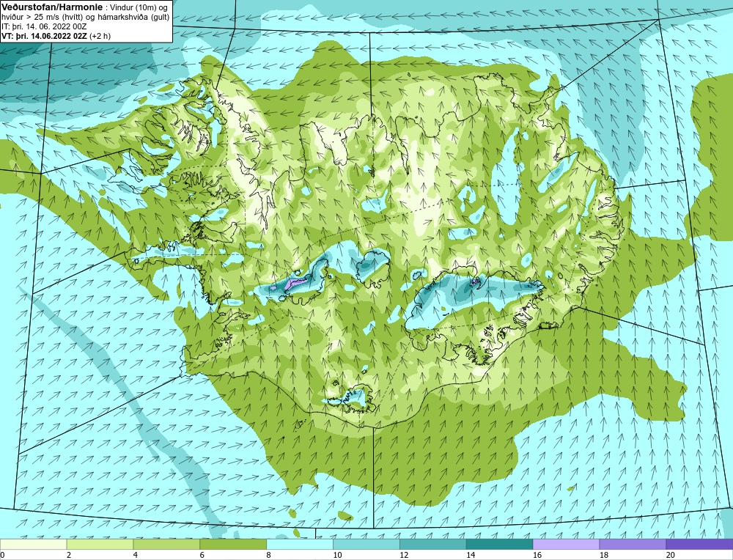The height and width of the screenshot is (560, 733).
Task: Select the legend scale label "8"
Action: [268, 555]
